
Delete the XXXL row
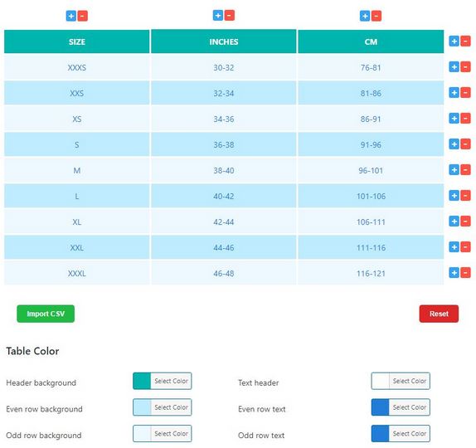point(465,273)
